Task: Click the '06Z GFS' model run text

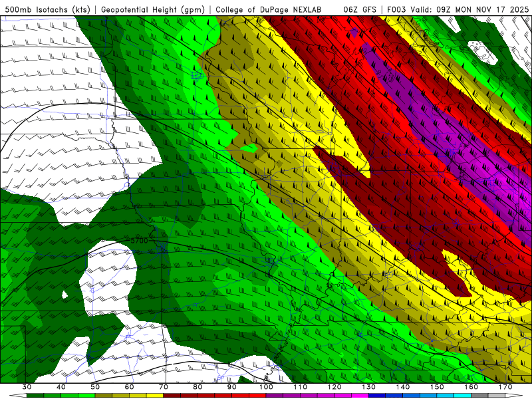Action: [360, 9]
